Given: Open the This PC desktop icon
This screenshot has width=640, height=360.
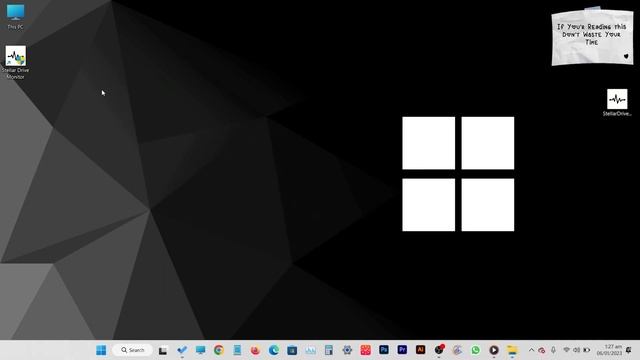Looking at the screenshot, I should click(16, 16).
